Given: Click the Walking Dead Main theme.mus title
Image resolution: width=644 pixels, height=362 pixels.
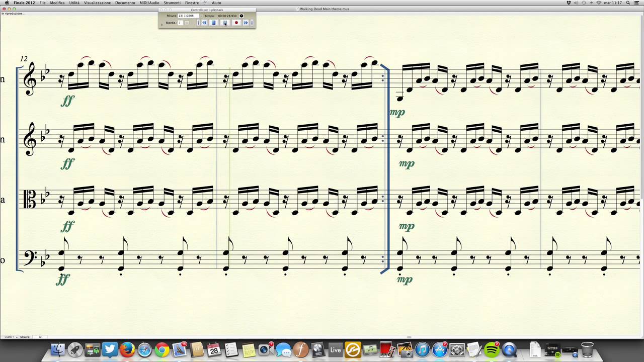Looking at the screenshot, I should (325, 9).
